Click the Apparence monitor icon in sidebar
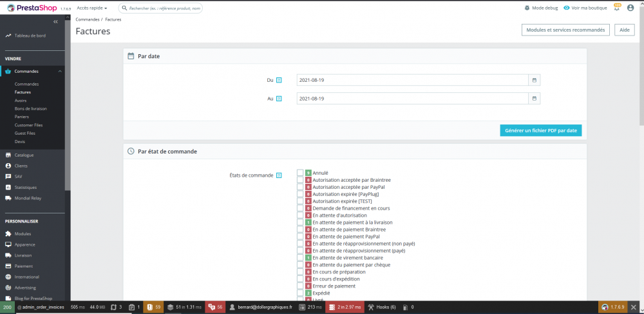644x314 pixels. [8, 244]
